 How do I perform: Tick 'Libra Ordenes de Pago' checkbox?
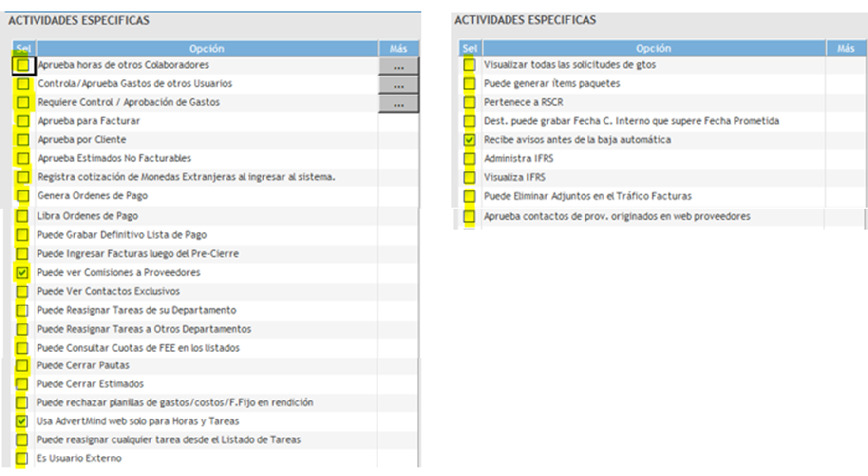click(22, 216)
